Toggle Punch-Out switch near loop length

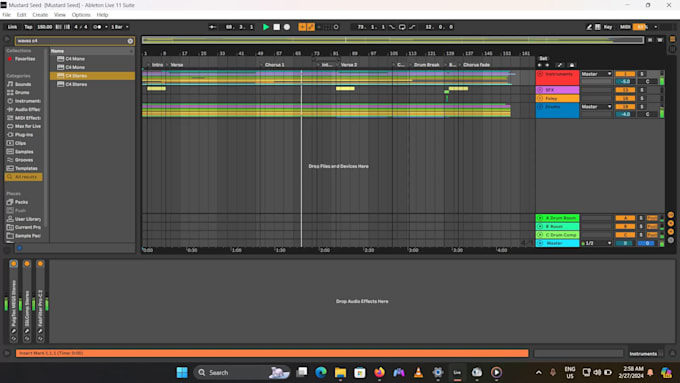click(412, 27)
